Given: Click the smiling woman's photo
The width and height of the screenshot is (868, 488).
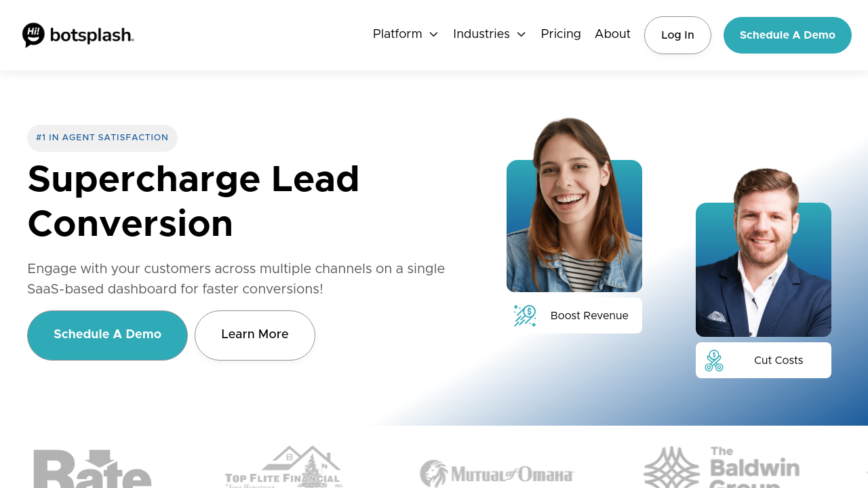Looking at the screenshot, I should click(574, 210).
